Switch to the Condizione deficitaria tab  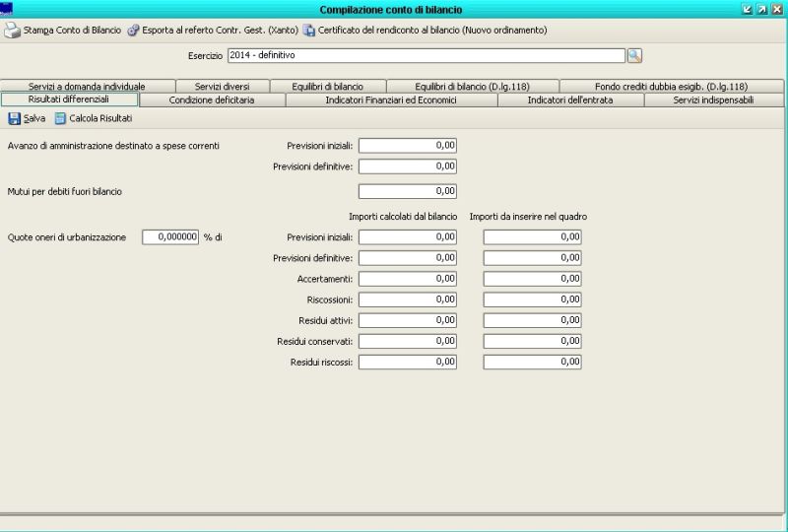point(212,100)
